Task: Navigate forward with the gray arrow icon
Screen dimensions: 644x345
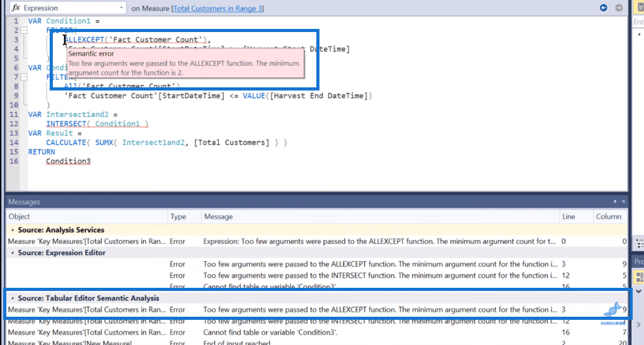Action: tap(619, 8)
